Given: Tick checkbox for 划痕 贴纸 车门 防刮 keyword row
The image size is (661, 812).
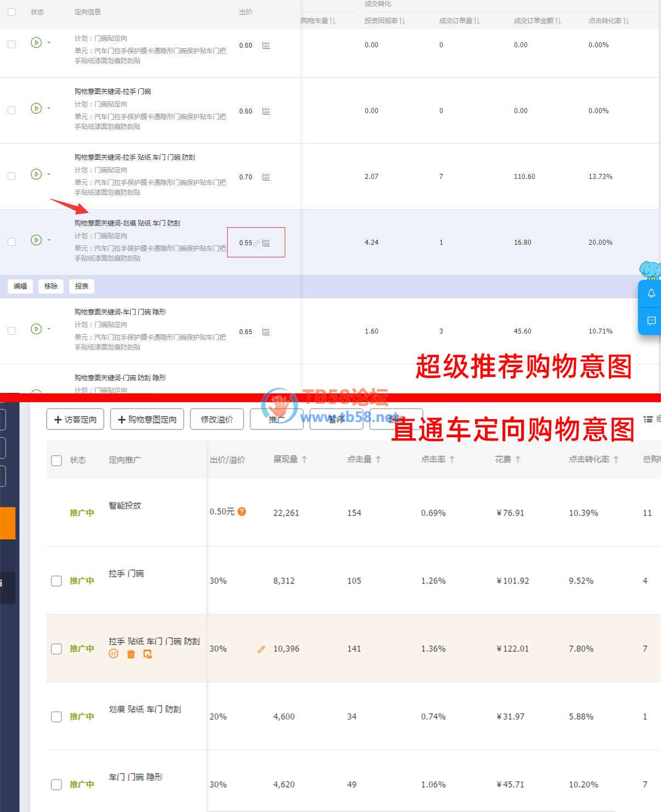Looking at the screenshot, I should pos(12,242).
